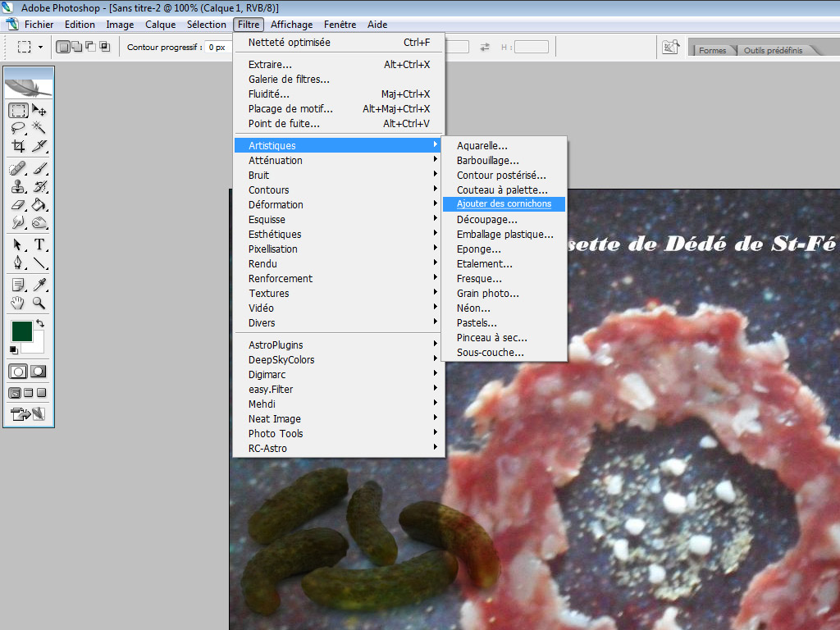Viewport: 840px width, 630px height.
Task: Pick the dark green foreground color
Action: [x=22, y=331]
